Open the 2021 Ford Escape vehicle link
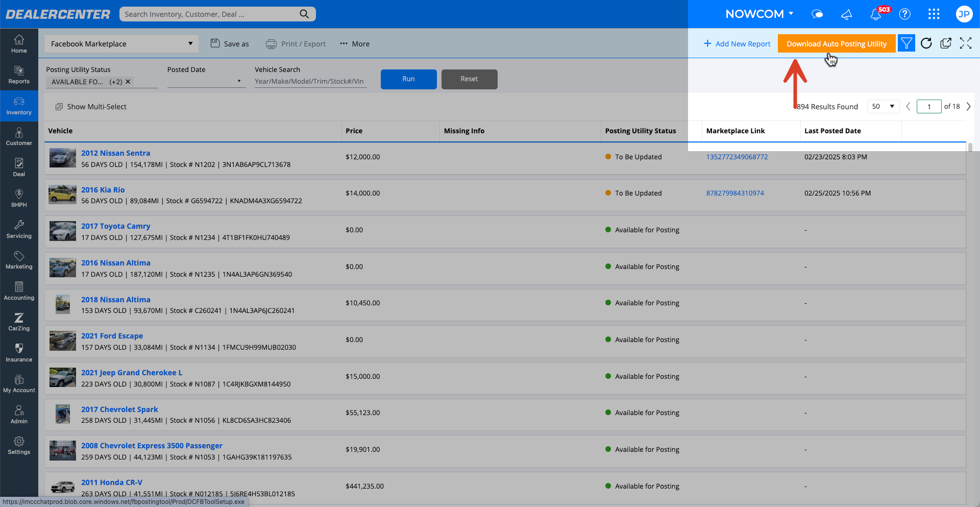The width and height of the screenshot is (980, 507). tap(112, 336)
